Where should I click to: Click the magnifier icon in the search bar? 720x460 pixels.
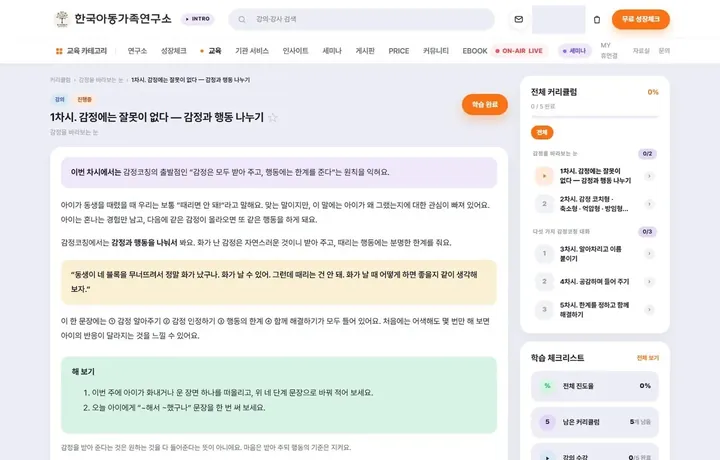[x=242, y=19]
